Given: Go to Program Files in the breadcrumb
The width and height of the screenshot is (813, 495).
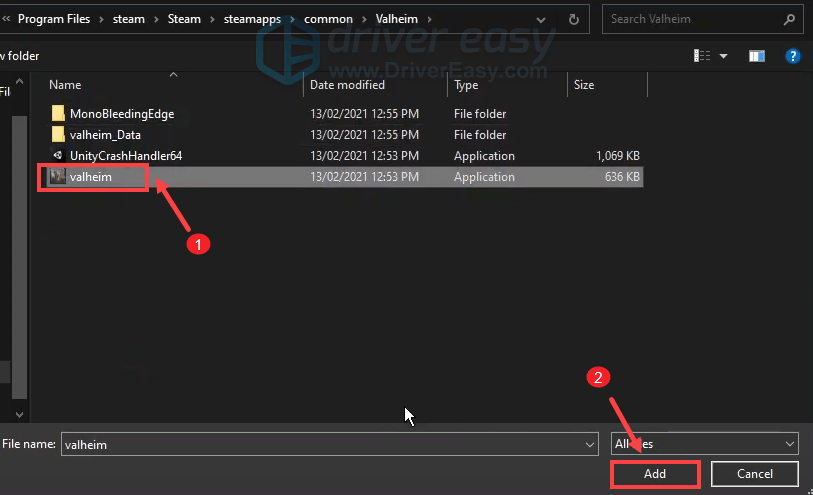Looking at the screenshot, I should tap(54, 19).
